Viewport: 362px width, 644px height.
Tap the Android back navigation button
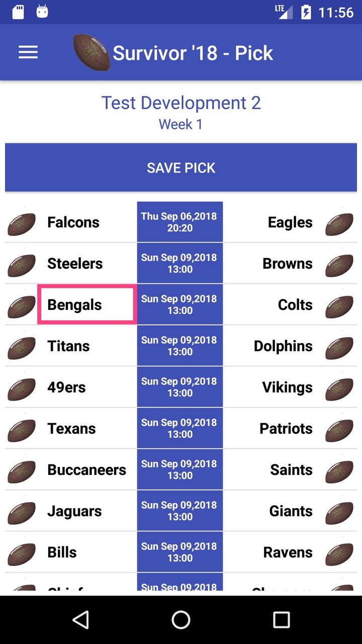tap(81, 620)
